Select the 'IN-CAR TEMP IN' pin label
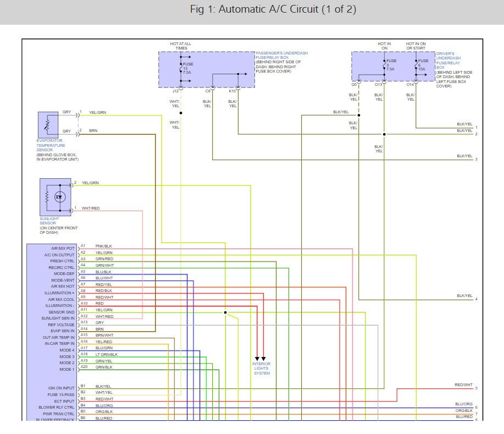This screenshot has height=434, width=504. pos(59,344)
